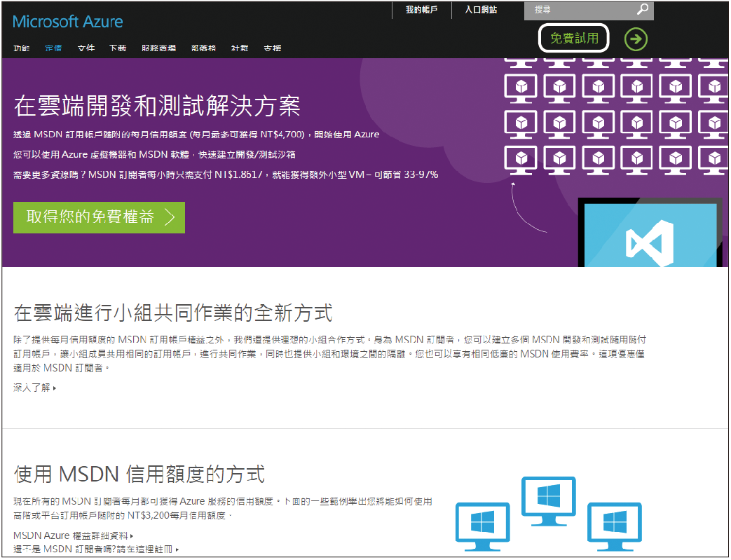
Task: Click the green circled arrow icon
Action: (636, 39)
